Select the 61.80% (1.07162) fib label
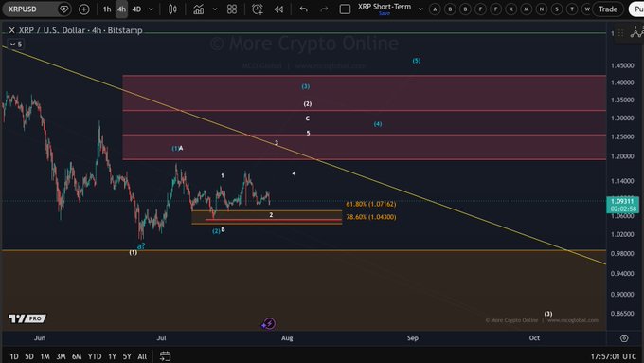644x363 pixels. tap(371, 204)
